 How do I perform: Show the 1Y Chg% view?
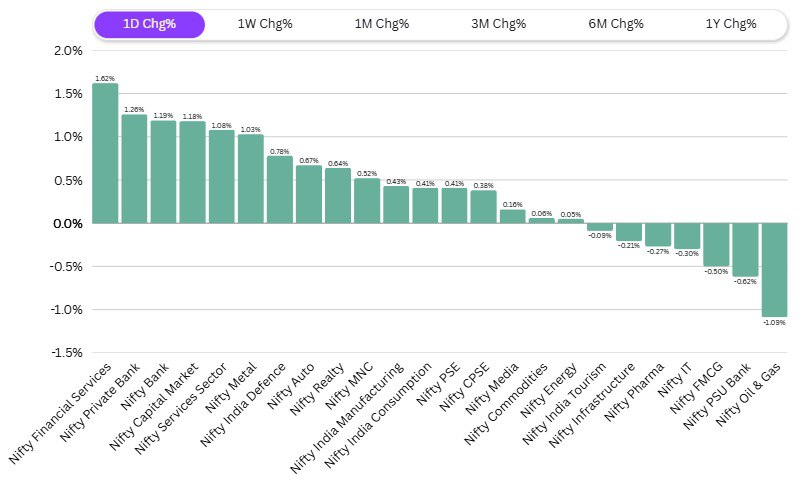tap(731, 24)
